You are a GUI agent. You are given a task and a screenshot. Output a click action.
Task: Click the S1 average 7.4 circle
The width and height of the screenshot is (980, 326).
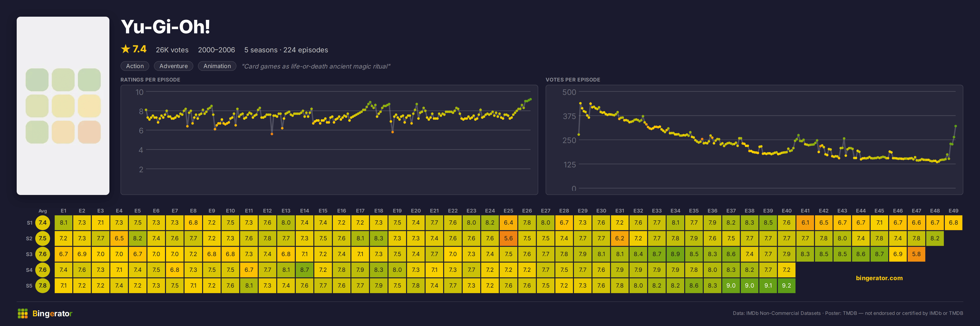coord(43,223)
